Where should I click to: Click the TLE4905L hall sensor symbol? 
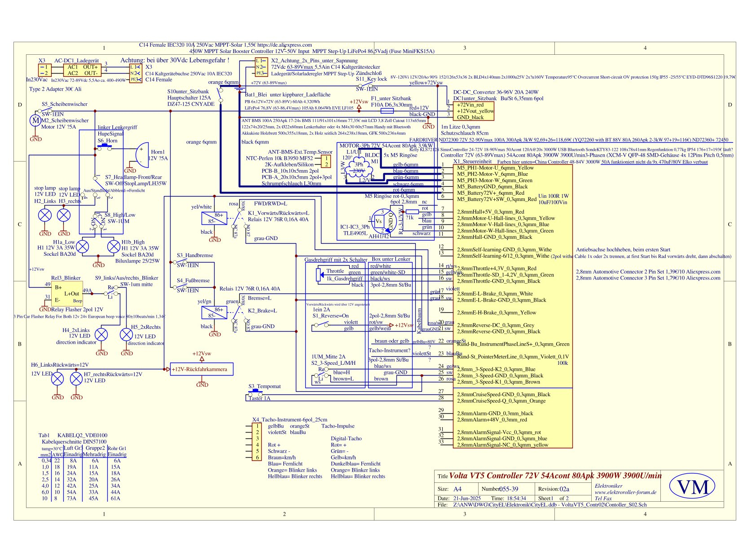384,221
